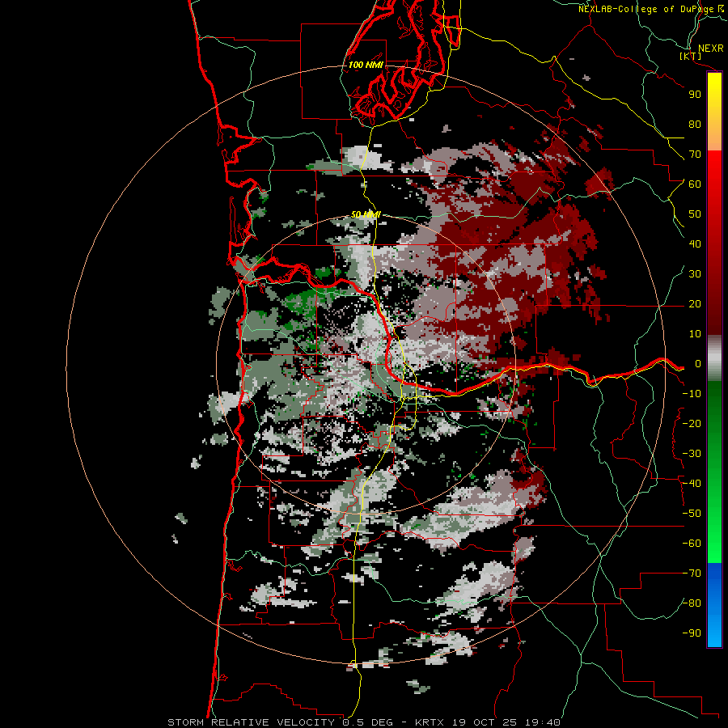
Task: Click the "NEXR" label above the color scale
Action: pyautogui.click(x=711, y=49)
